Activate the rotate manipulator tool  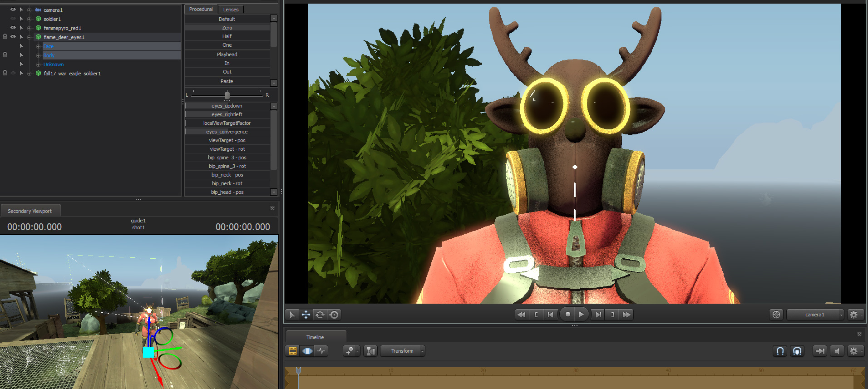point(320,315)
